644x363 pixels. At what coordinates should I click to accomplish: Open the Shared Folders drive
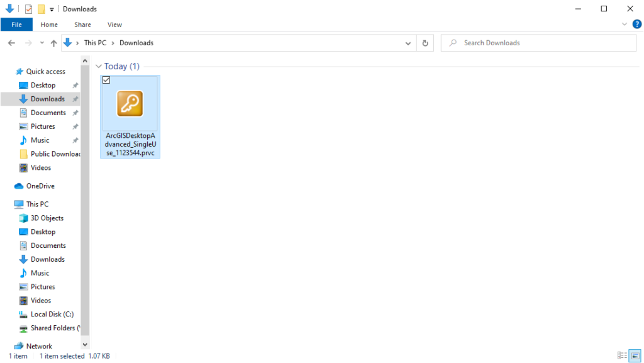55,328
